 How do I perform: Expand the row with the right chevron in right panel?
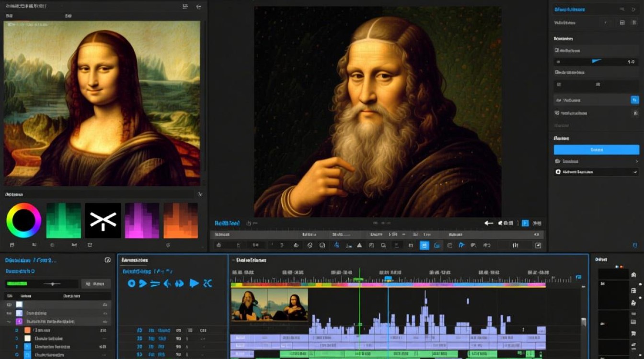click(597, 161)
